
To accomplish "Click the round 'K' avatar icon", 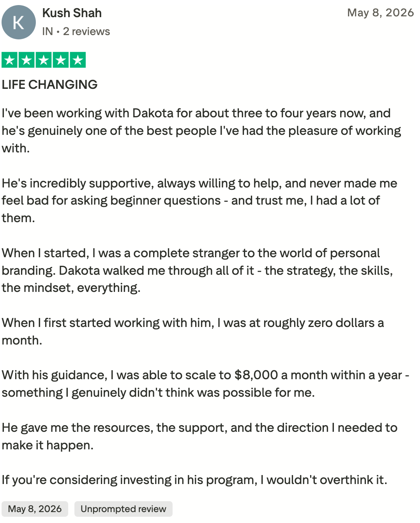I will pos(19,22).
